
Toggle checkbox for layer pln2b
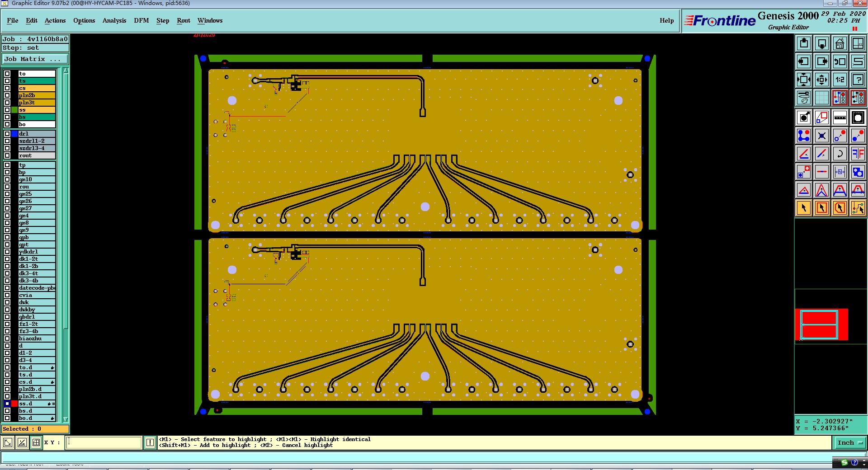point(7,95)
